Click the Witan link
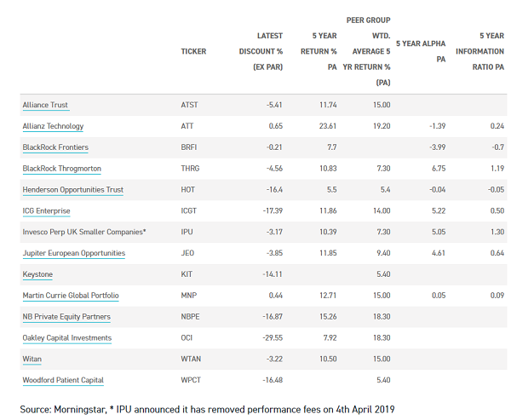Viewport: 511px width, 420px height. (32, 359)
